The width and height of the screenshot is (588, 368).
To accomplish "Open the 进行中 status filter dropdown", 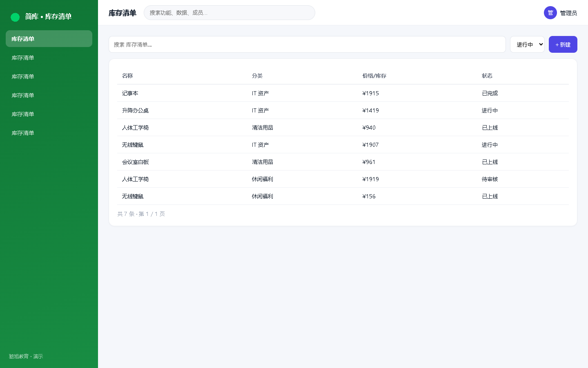I will tap(527, 45).
